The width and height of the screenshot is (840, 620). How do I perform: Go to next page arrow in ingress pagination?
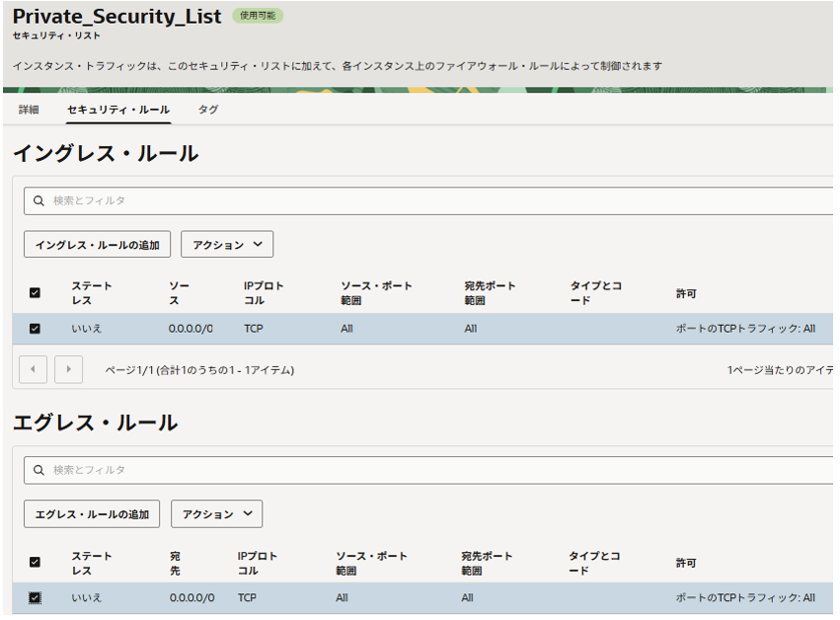point(68,370)
